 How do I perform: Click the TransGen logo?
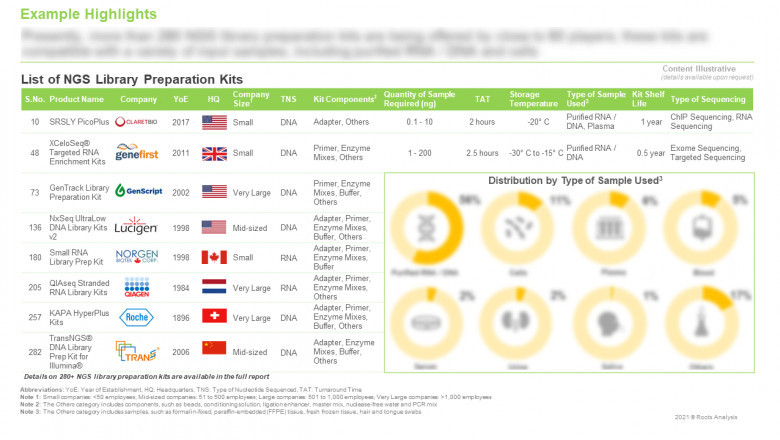tap(137, 350)
